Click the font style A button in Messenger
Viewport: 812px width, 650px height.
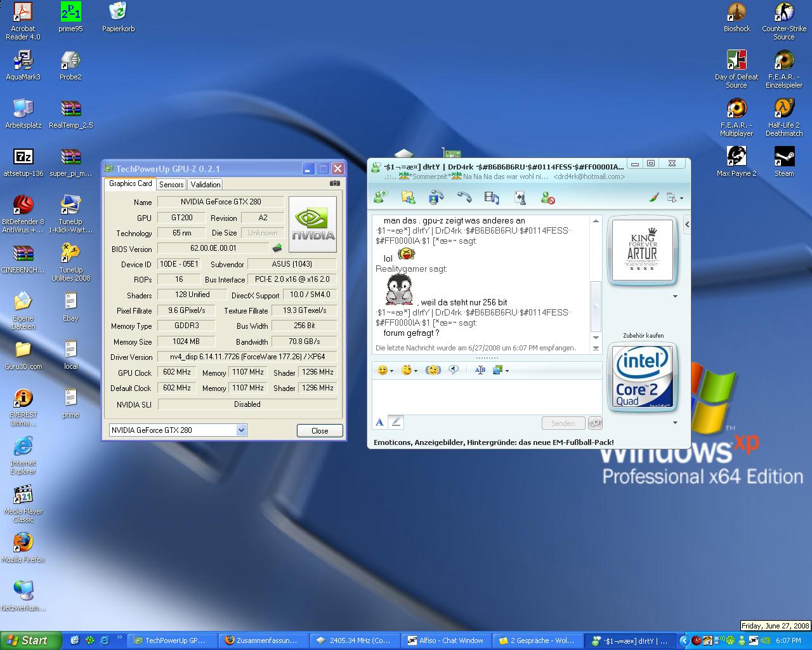pyautogui.click(x=379, y=422)
